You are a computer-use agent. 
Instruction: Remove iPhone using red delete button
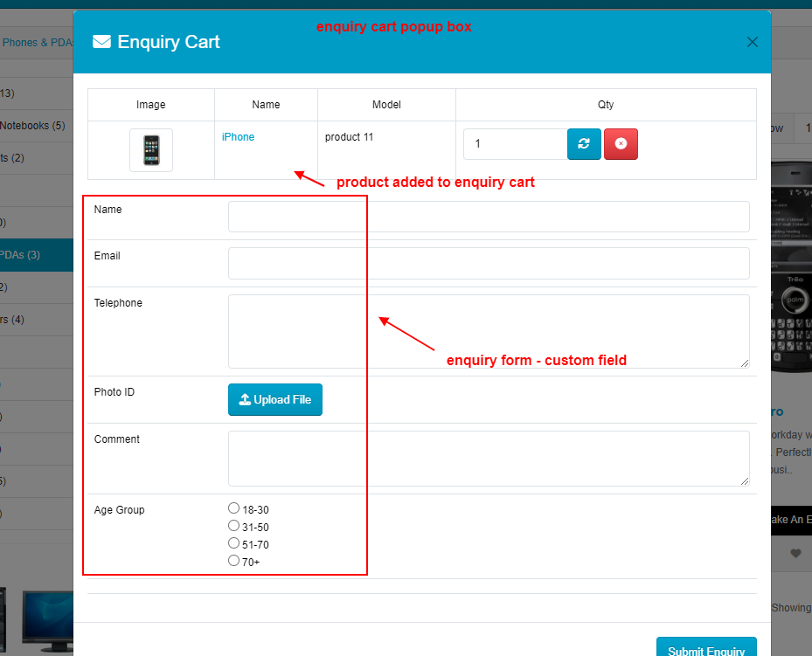[x=621, y=144]
